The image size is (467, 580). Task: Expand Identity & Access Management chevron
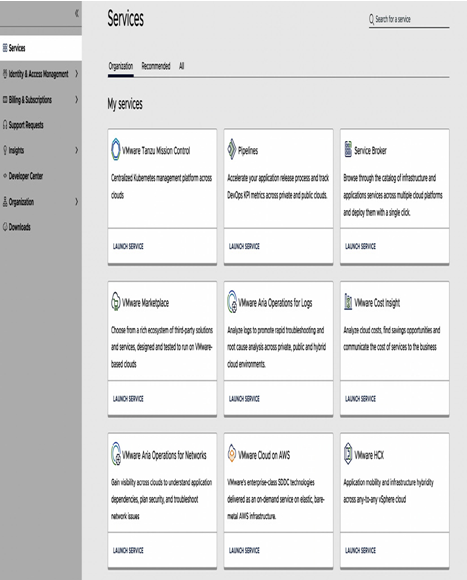[x=77, y=74]
